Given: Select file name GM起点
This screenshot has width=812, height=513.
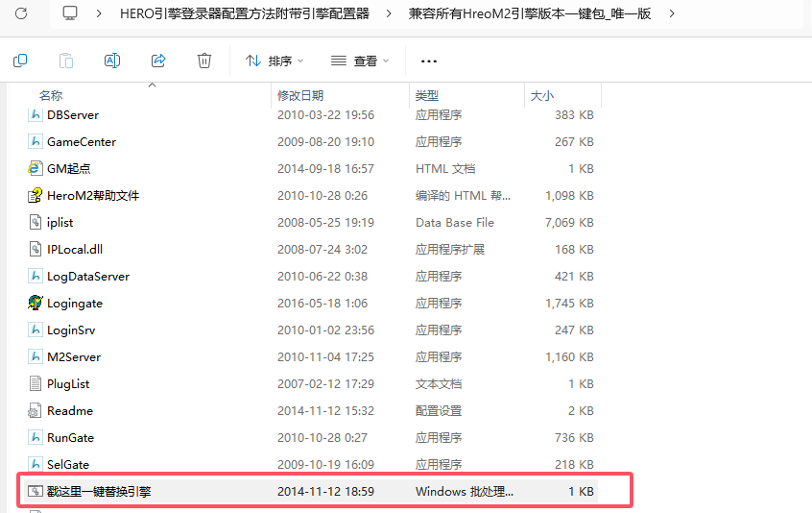Looking at the screenshot, I should (x=69, y=169).
